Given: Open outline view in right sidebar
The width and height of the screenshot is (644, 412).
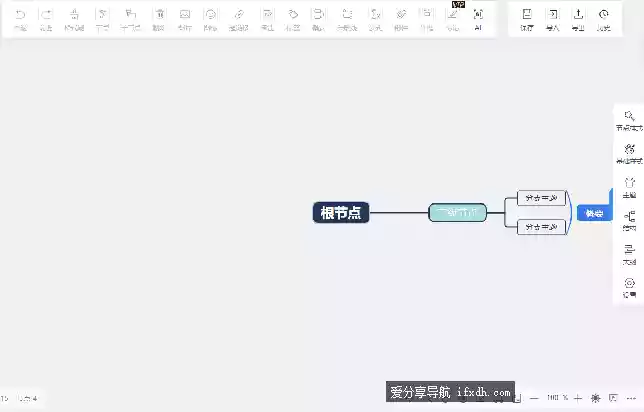Looking at the screenshot, I should [629, 255].
